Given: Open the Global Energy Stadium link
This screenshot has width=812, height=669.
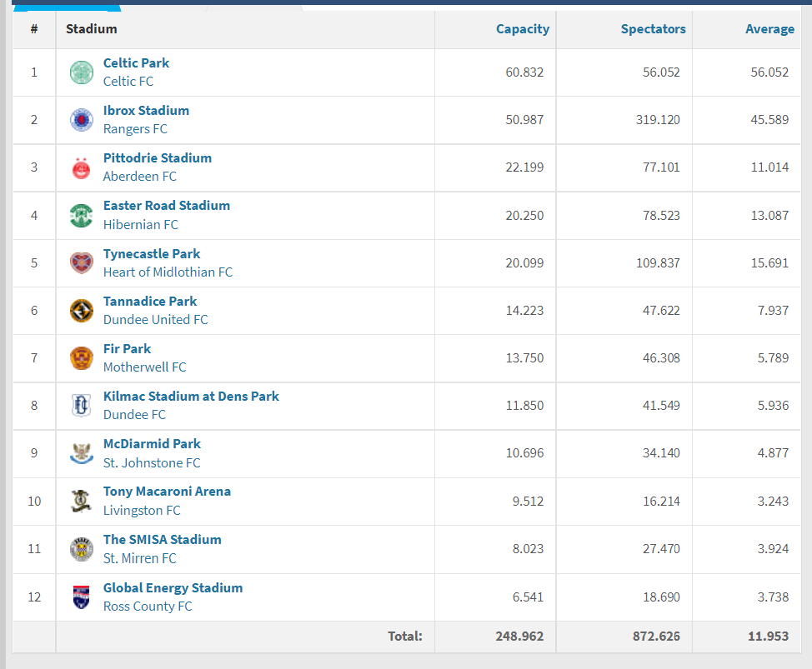Looking at the screenshot, I should coord(173,588).
